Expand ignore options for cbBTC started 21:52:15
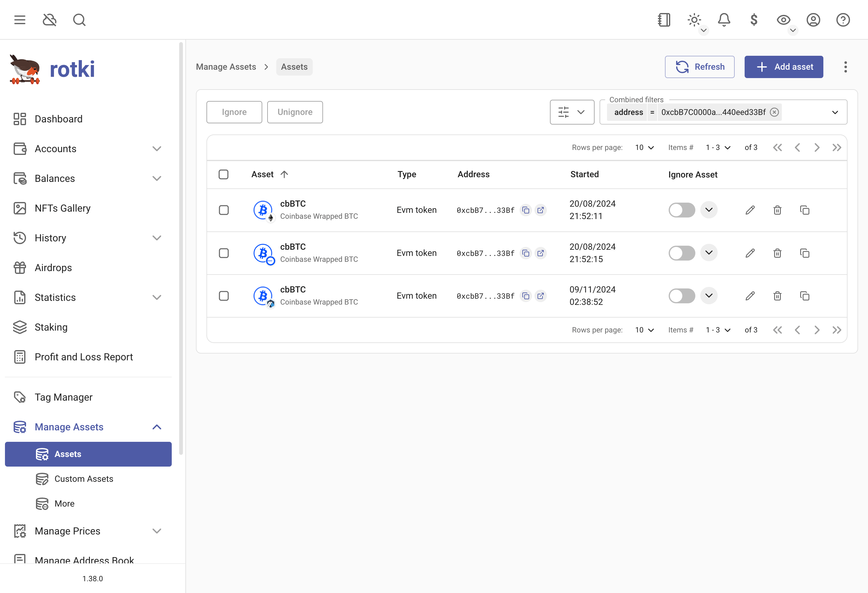Viewport: 868px width, 593px height. tap(709, 253)
